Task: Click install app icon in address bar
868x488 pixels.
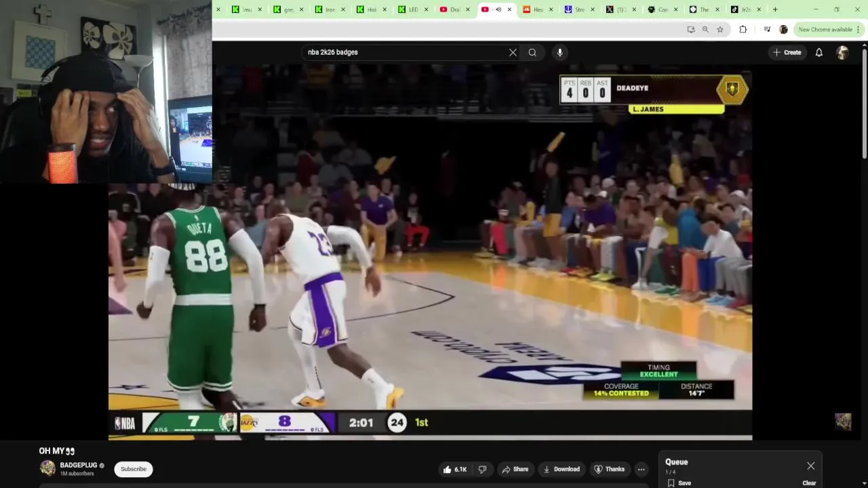Action: tap(690, 29)
